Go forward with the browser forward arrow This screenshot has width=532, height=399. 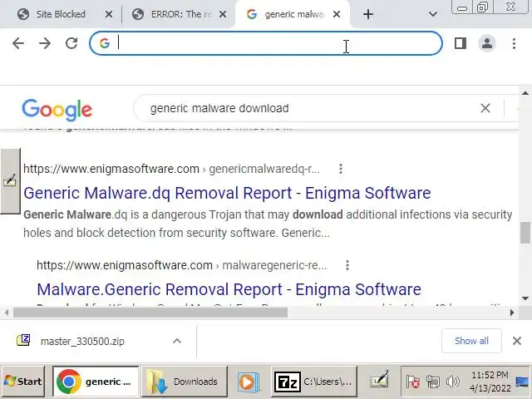[45, 43]
